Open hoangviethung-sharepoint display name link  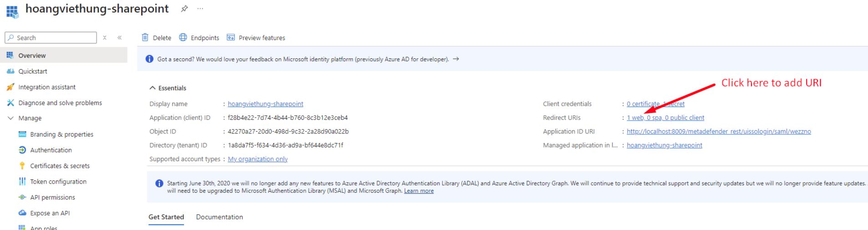point(266,104)
